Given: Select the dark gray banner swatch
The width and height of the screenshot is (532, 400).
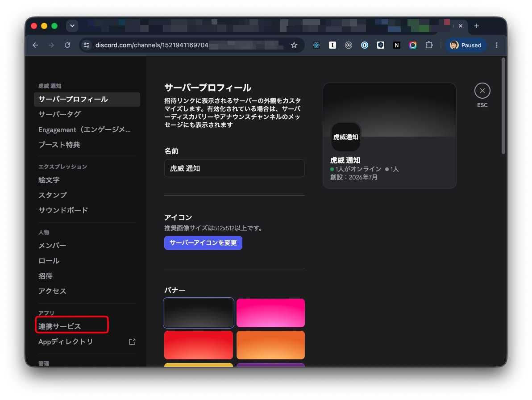Looking at the screenshot, I should [199, 313].
